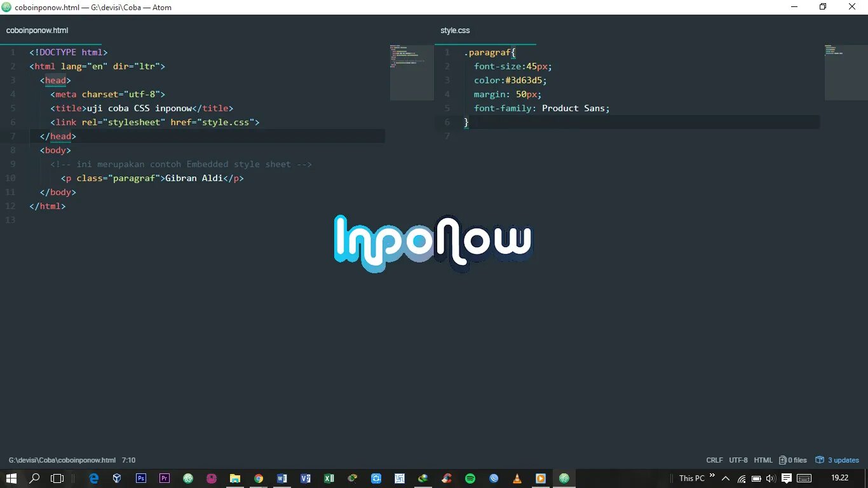Open Spotify from the taskbar

point(470,478)
